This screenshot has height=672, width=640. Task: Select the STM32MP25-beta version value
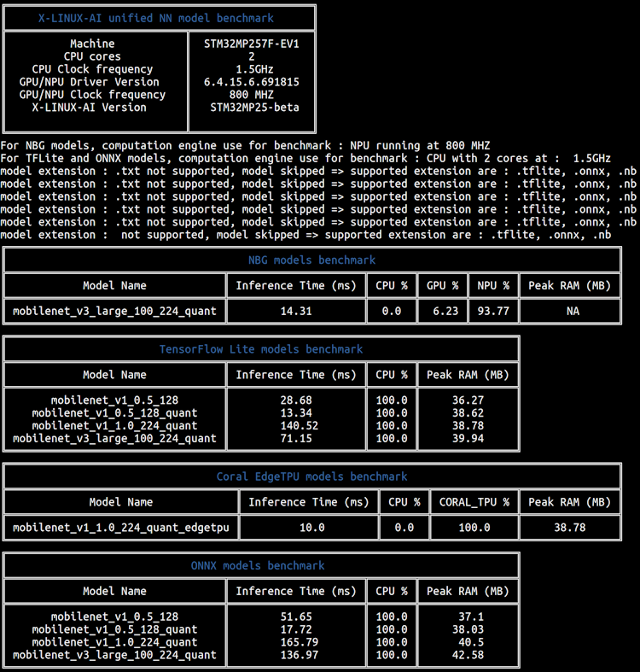point(254,108)
